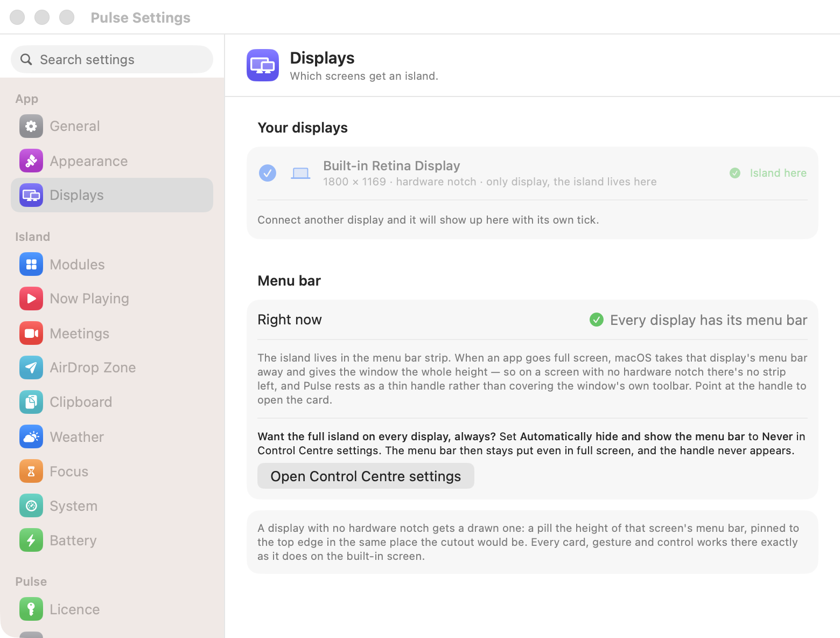Click 'Connect another display' hint text
This screenshot has width=840, height=638.
click(x=428, y=220)
